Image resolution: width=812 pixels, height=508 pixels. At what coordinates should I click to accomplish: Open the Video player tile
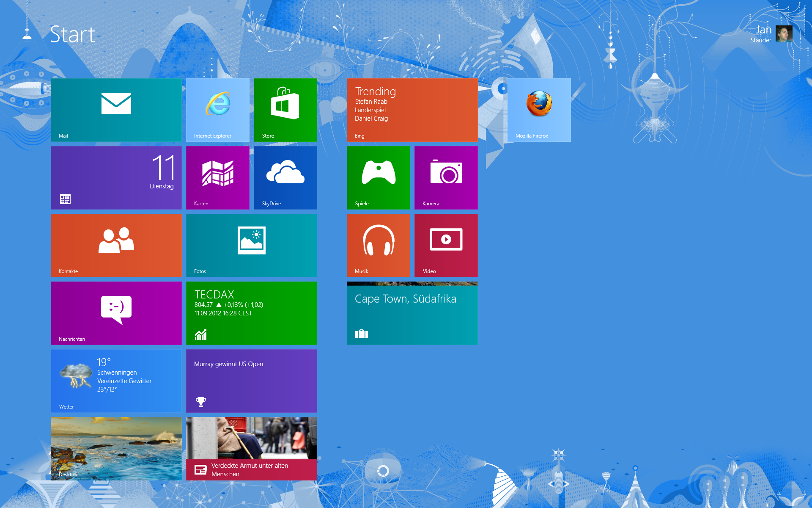coord(446,245)
